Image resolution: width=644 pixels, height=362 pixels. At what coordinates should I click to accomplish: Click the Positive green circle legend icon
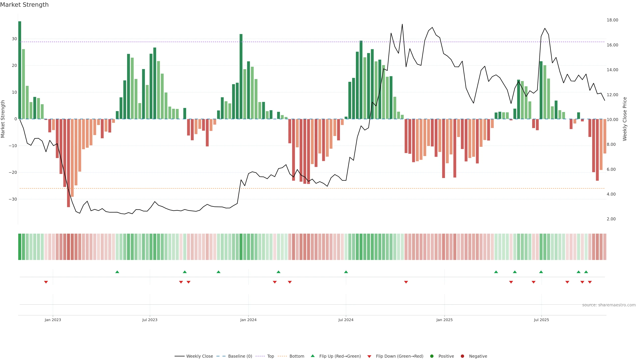[432, 356]
